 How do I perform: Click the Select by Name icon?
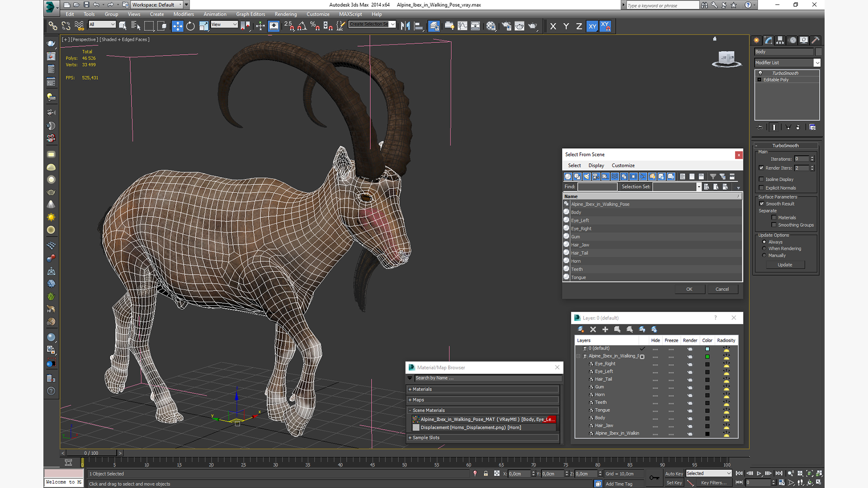(135, 26)
